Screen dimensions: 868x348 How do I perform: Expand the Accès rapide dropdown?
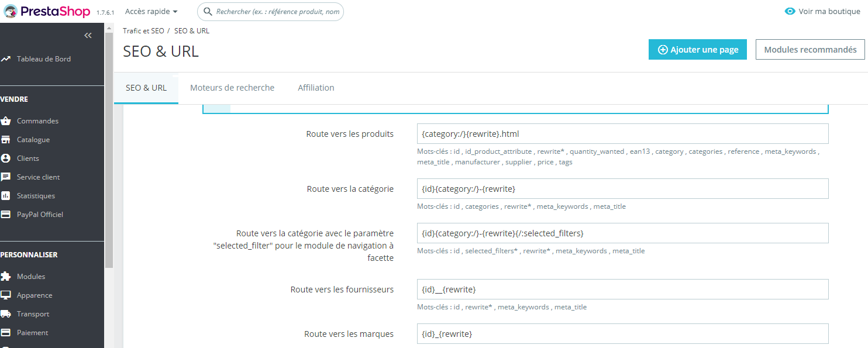pos(151,12)
